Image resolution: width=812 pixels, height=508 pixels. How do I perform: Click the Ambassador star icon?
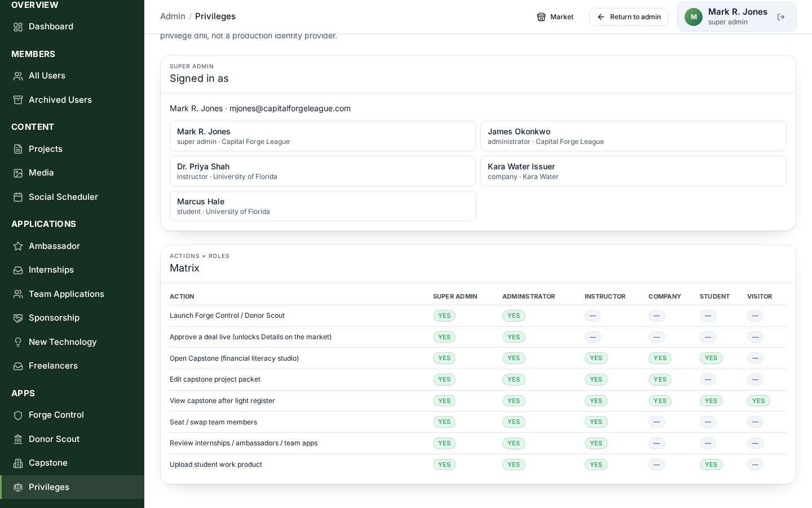tap(18, 246)
